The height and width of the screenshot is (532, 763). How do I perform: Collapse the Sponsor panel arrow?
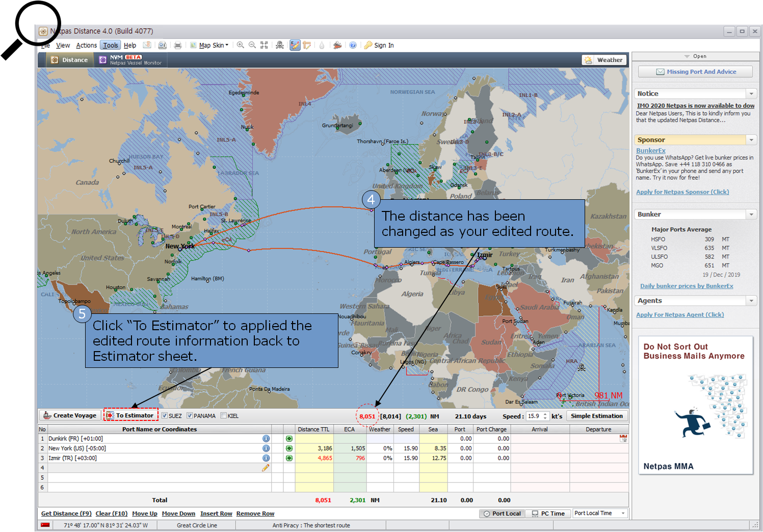click(751, 140)
